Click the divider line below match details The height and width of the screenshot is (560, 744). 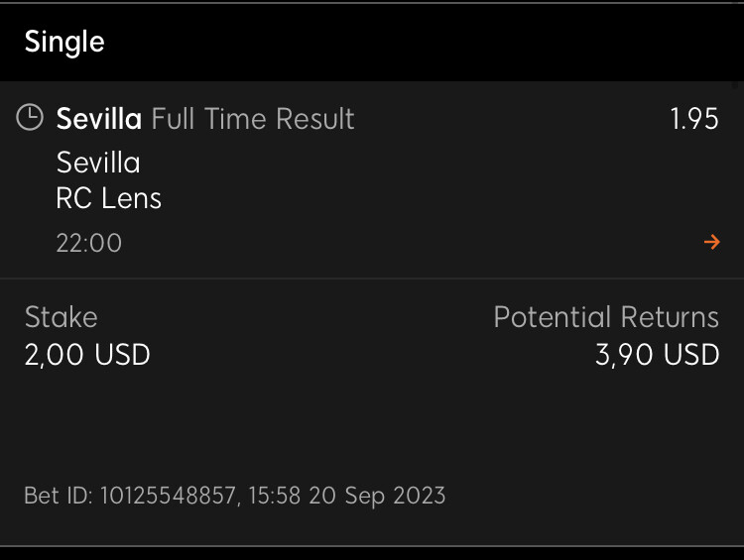(372, 279)
